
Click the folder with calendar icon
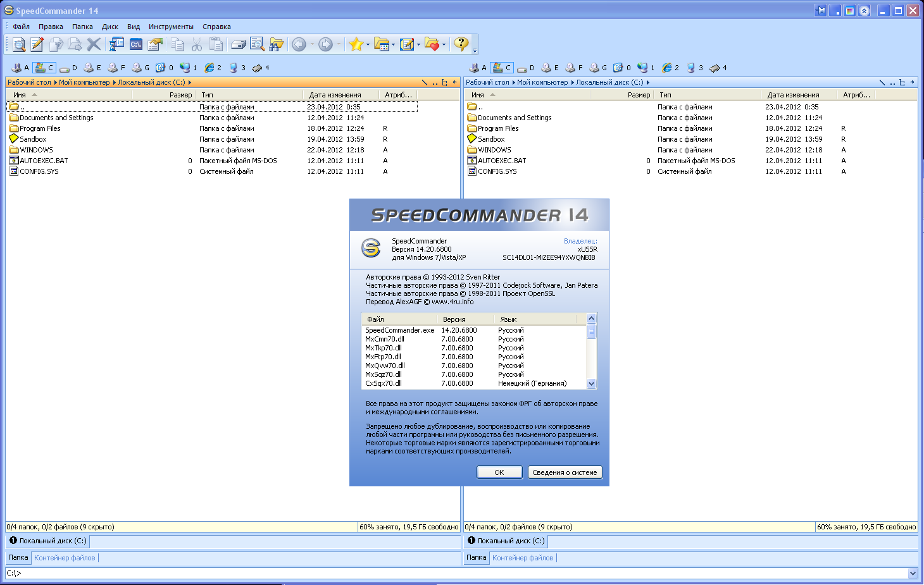tap(381, 44)
